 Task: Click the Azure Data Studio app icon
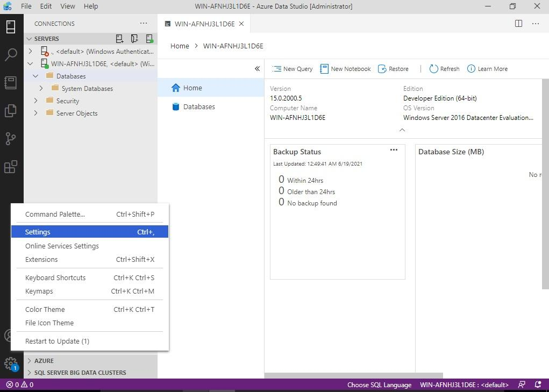(x=8, y=6)
